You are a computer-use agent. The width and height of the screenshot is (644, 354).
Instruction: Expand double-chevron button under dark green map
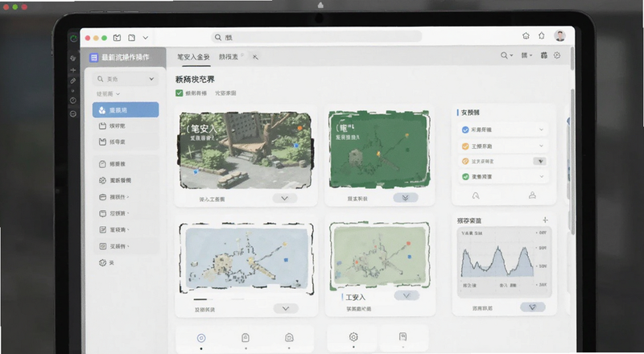406,198
